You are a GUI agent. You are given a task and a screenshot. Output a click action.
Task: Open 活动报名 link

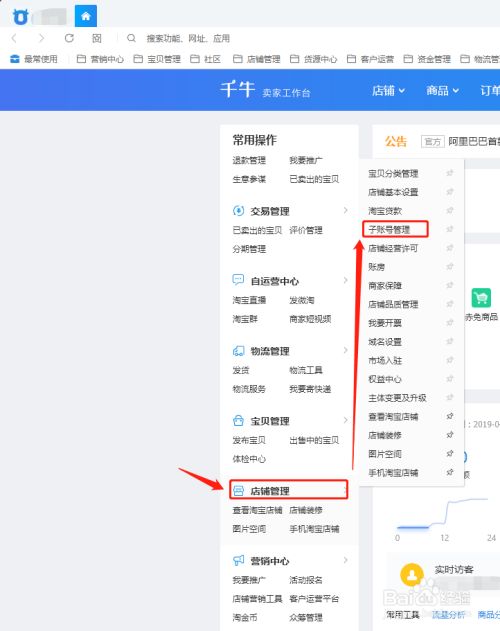(x=306, y=580)
